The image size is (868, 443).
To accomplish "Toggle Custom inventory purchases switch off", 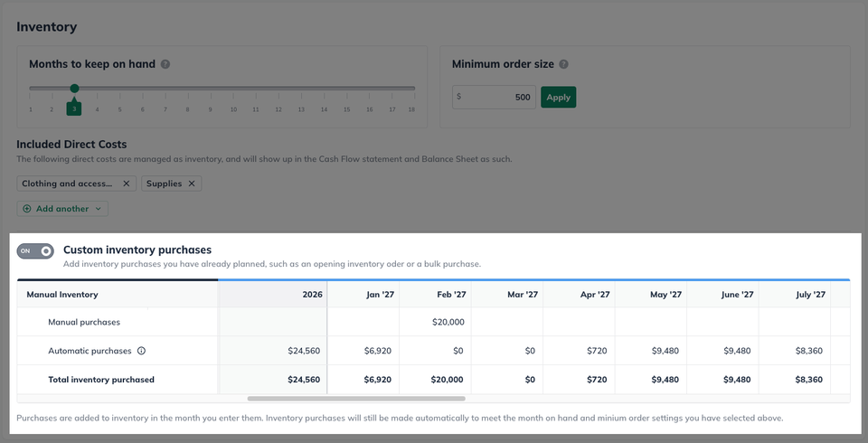I will (x=35, y=250).
